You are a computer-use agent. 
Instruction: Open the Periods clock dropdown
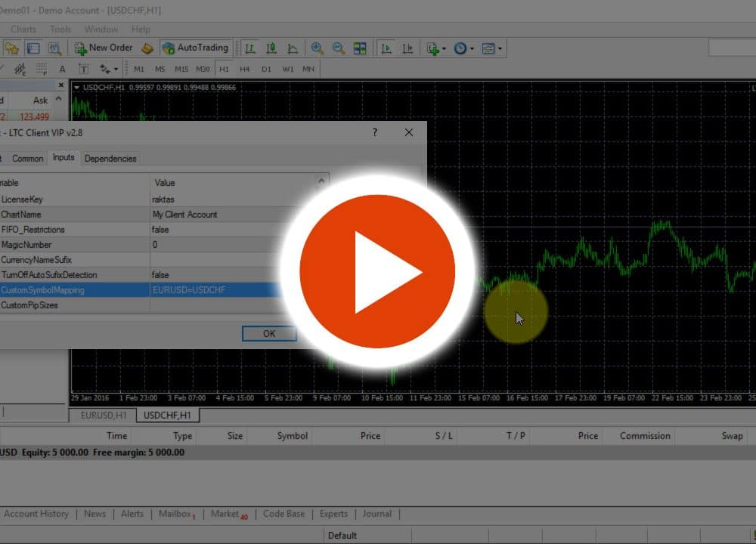[x=463, y=48]
